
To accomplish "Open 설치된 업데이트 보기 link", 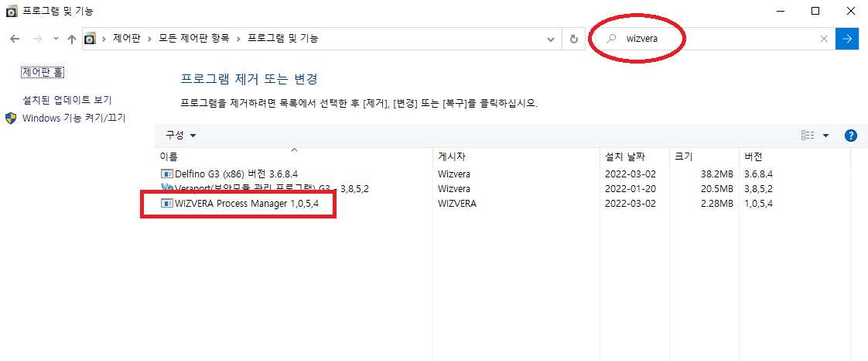I will pos(67,100).
